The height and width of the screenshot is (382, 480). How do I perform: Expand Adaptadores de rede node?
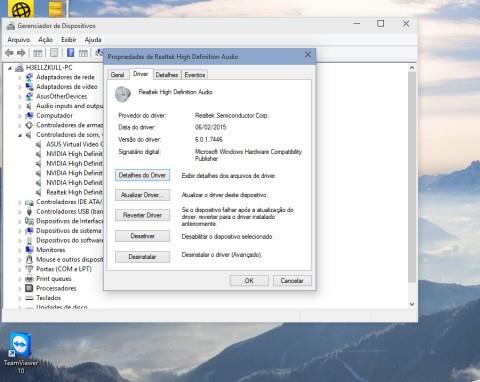[x=20, y=77]
